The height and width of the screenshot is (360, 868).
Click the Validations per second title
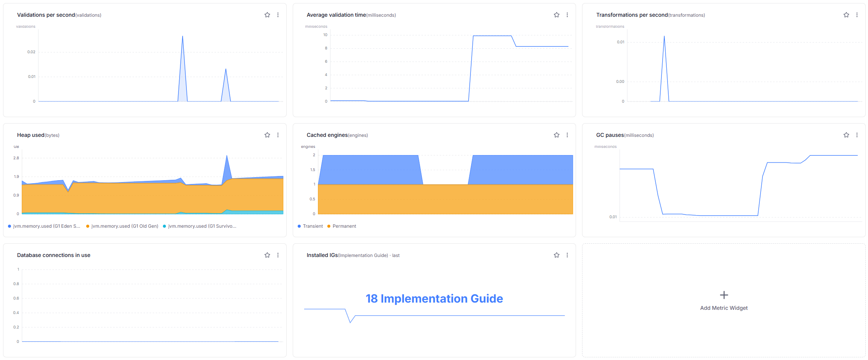[x=46, y=15]
